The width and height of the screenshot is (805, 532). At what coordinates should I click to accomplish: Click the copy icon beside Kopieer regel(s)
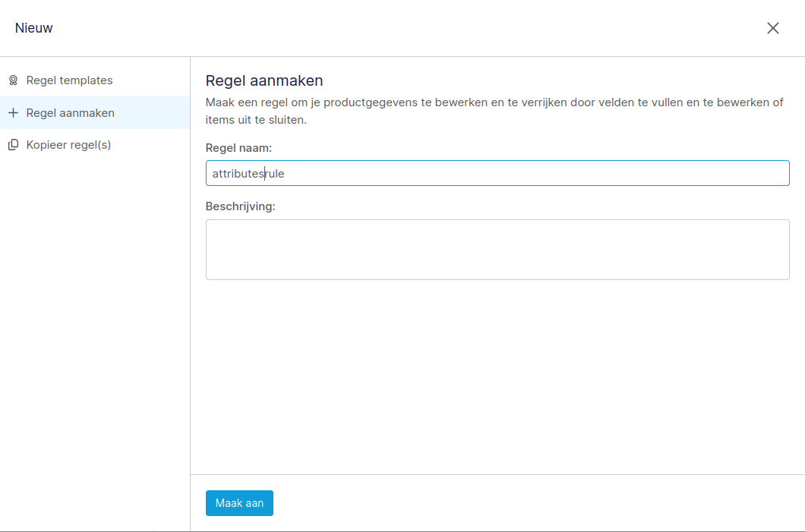(x=13, y=145)
